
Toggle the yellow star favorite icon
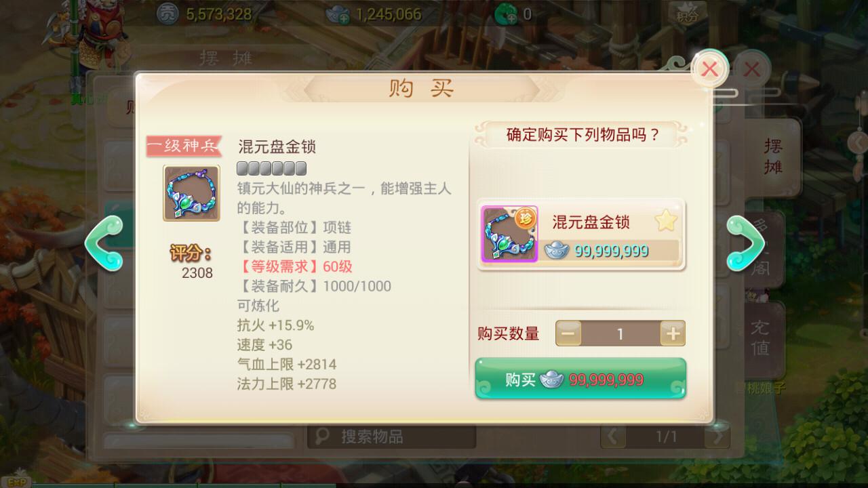click(666, 222)
